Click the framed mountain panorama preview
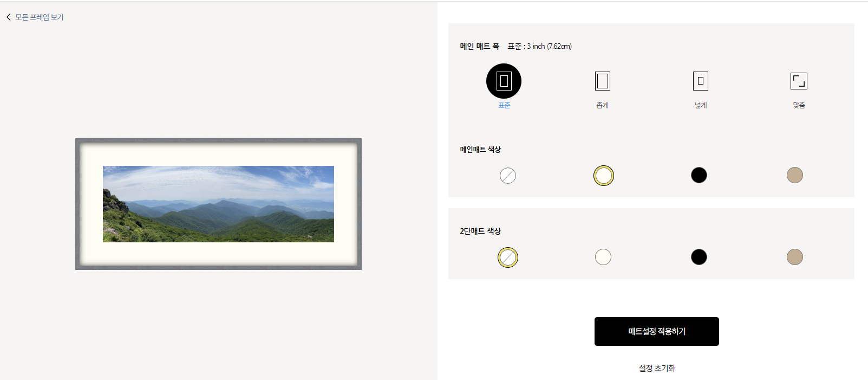Screen dimensions: 868x380 (218, 204)
